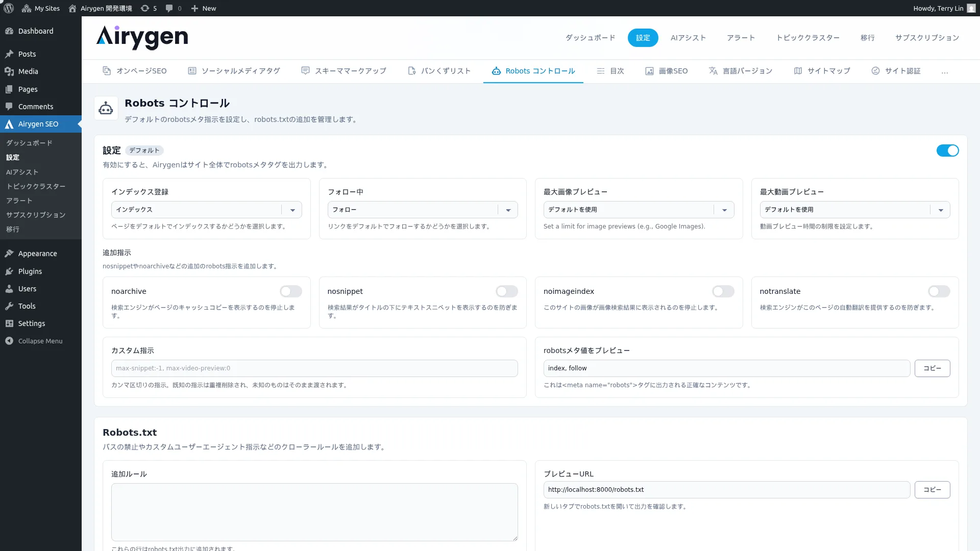Open 移行 in sidebar submenu

point(13,229)
